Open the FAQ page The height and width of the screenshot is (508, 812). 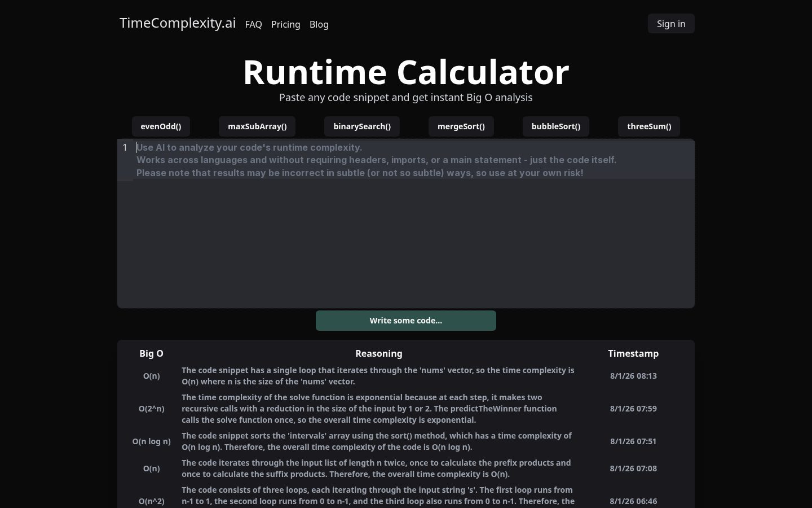tap(253, 24)
